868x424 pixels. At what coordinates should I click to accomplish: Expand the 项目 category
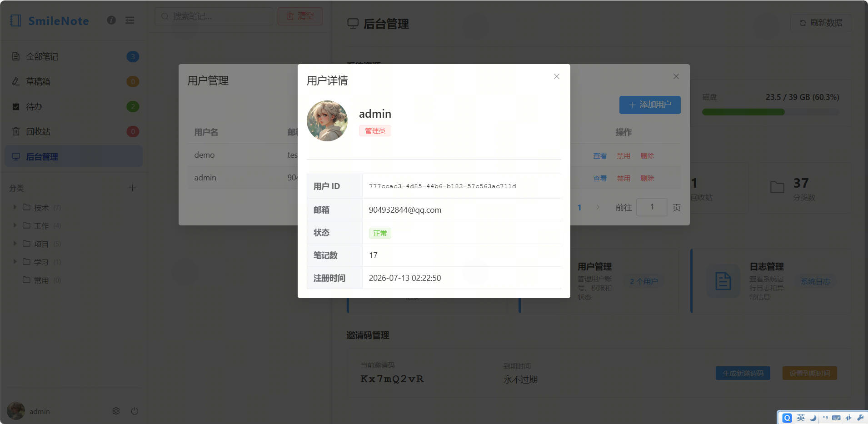pos(15,244)
